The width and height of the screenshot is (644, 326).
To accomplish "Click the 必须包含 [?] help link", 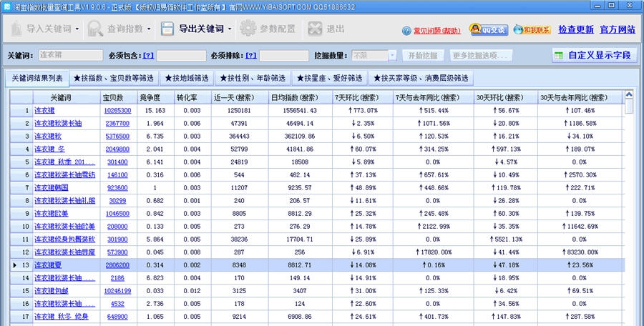I will coord(148,56).
